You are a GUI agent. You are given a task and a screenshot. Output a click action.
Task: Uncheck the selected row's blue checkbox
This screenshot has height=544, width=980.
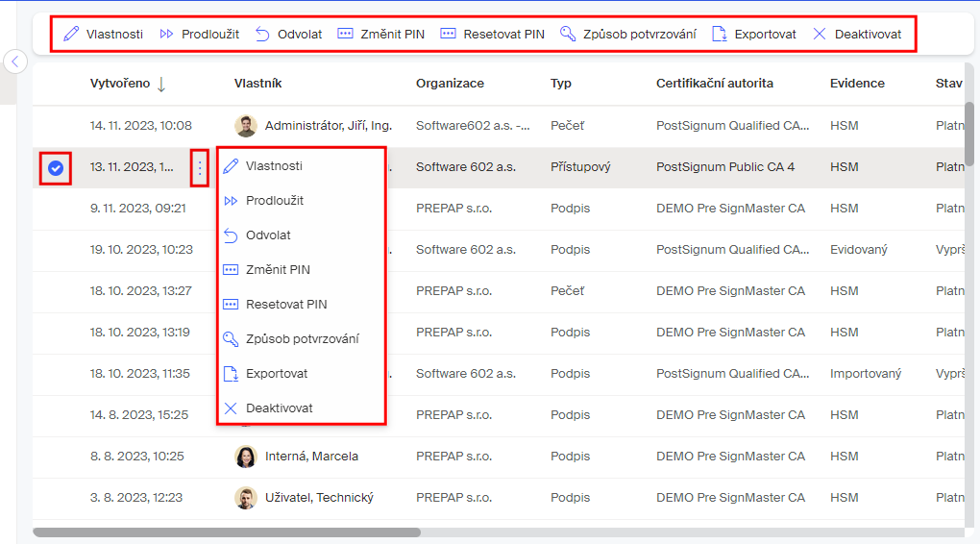click(x=56, y=168)
